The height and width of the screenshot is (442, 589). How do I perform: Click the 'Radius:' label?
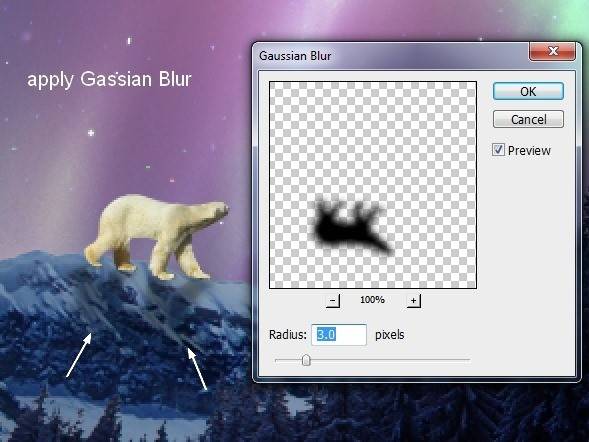[288, 334]
